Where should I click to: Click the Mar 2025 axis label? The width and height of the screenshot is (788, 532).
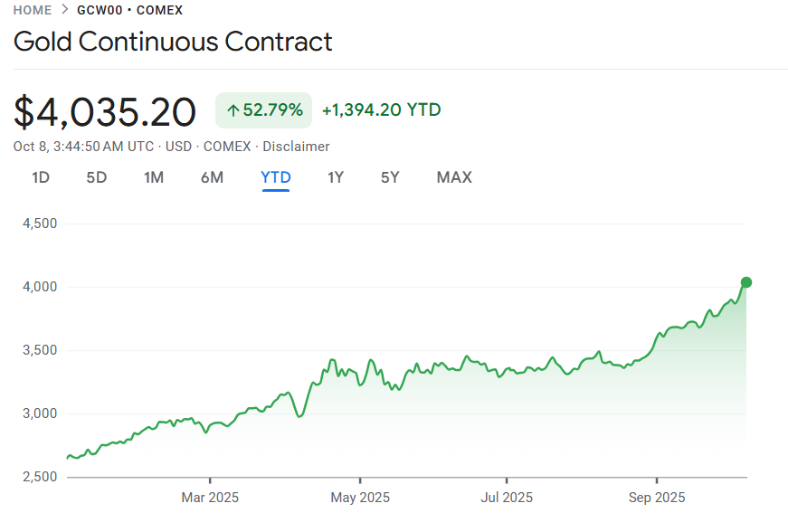tap(210, 498)
